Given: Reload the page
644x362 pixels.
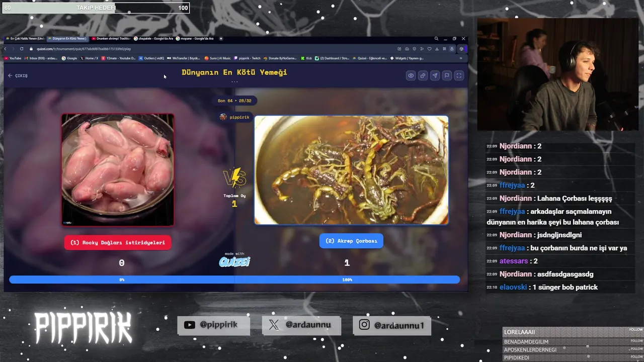Looking at the screenshot, I should click(x=22, y=49).
